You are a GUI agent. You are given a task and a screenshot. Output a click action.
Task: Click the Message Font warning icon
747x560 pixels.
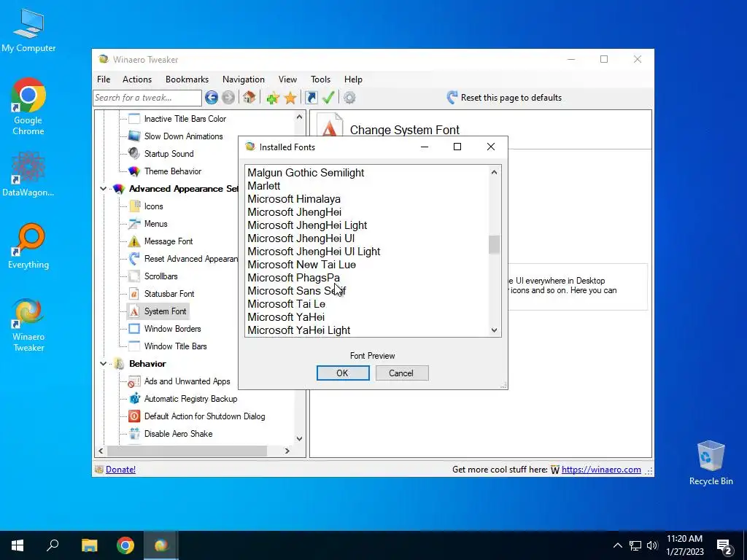pos(134,241)
